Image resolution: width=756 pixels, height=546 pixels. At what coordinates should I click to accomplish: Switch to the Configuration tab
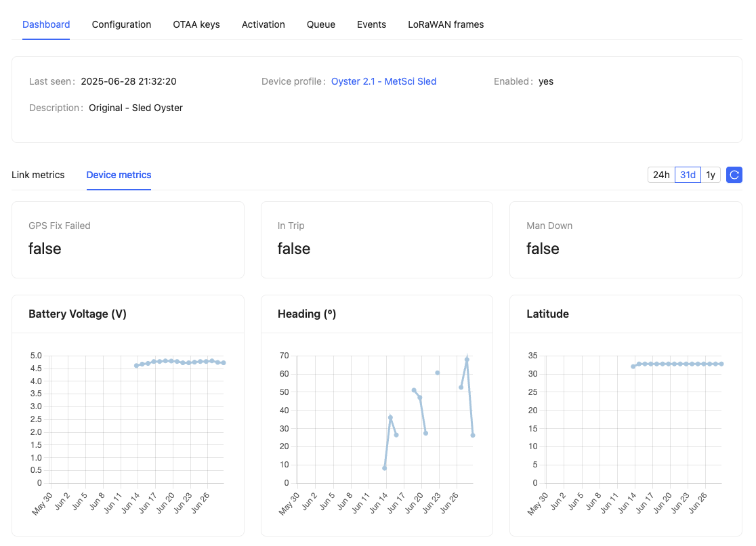pyautogui.click(x=121, y=24)
